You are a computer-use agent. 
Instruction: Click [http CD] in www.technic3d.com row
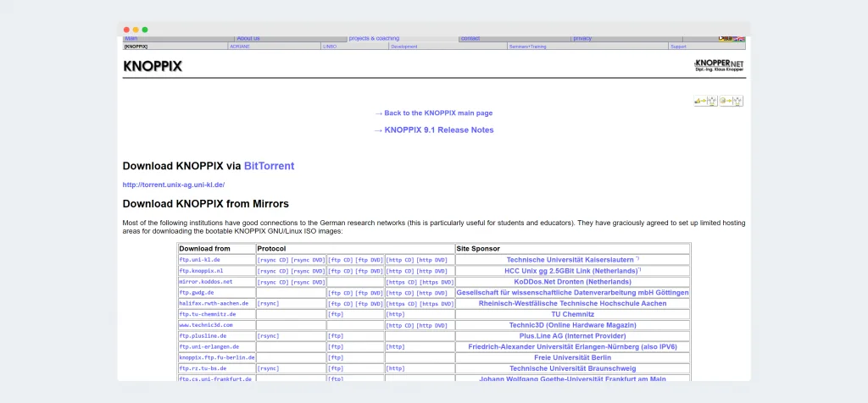(x=400, y=326)
